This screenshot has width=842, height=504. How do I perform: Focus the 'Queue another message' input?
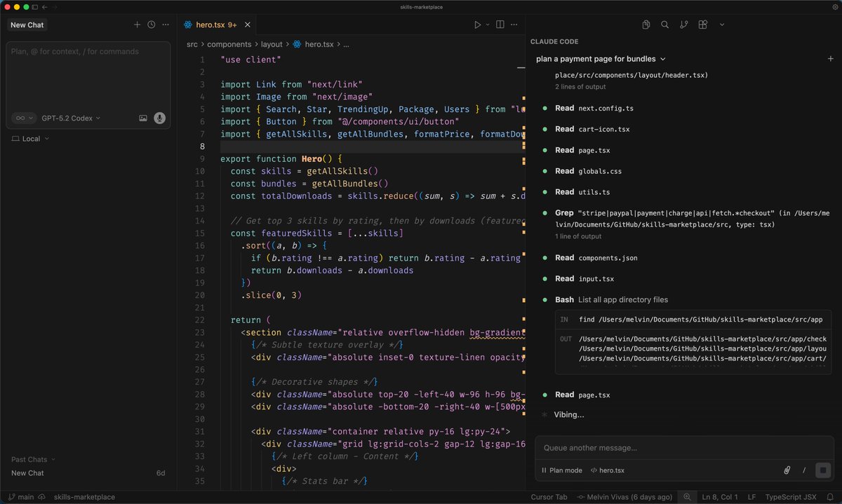(684, 448)
